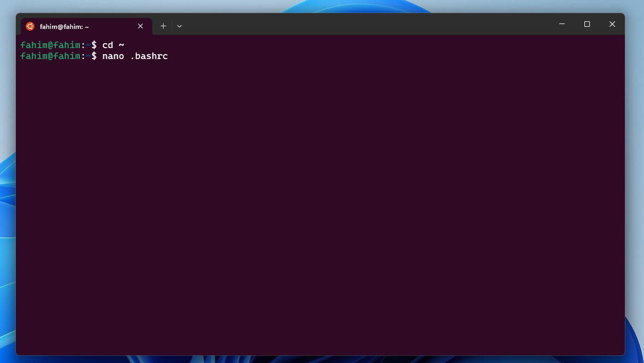Click the first fahim@fahim prompt
The width and height of the screenshot is (644, 363).
(x=59, y=45)
